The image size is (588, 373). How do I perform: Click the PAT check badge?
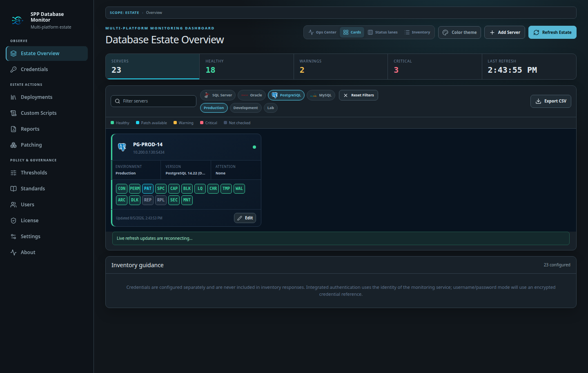148,189
